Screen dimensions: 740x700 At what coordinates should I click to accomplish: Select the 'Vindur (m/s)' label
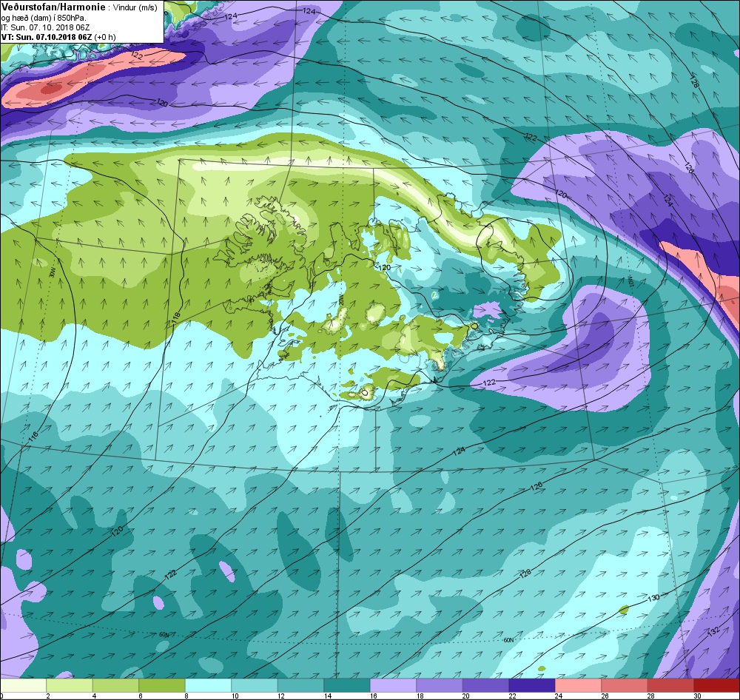[135, 8]
